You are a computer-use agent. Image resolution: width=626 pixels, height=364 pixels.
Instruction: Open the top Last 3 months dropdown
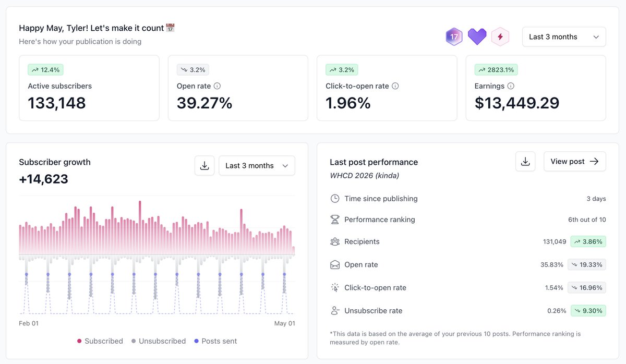click(564, 37)
